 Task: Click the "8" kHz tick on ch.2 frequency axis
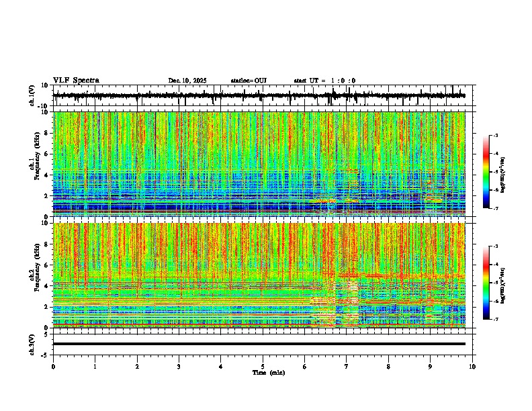pos(46,244)
